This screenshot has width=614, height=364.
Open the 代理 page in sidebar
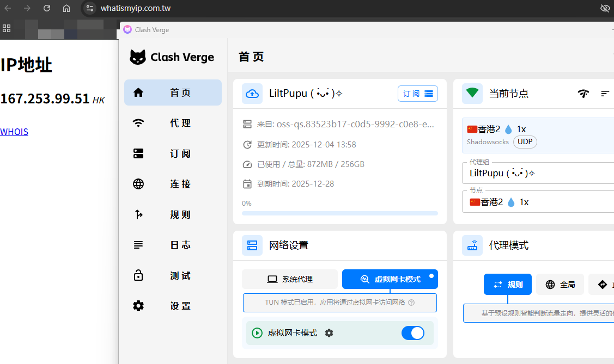tap(173, 124)
